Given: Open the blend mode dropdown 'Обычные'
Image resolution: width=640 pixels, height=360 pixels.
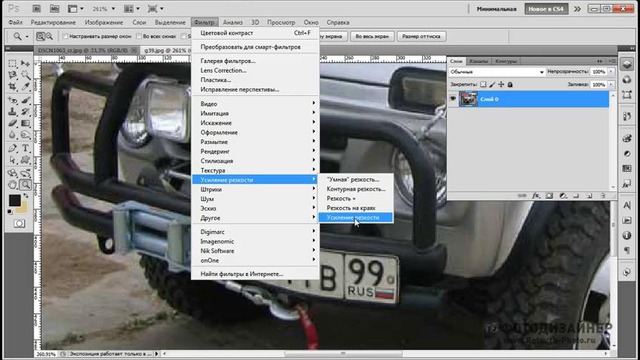Looking at the screenshot, I should (497, 72).
